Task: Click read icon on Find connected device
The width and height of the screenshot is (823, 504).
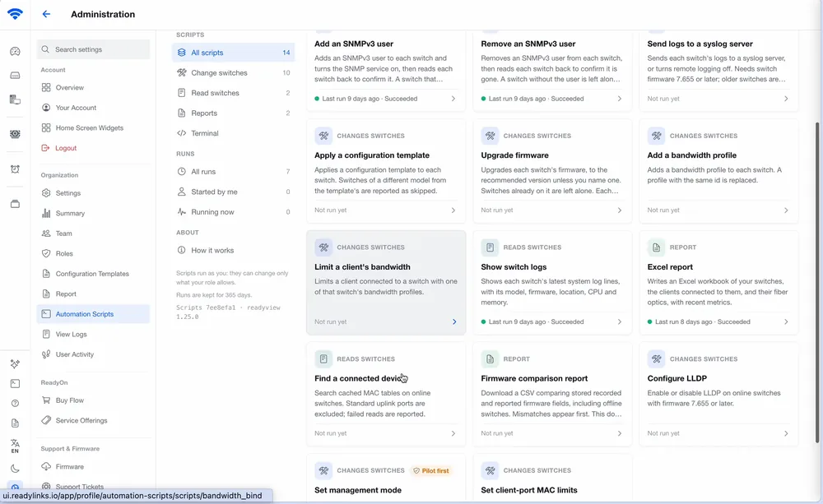Action: pos(323,358)
